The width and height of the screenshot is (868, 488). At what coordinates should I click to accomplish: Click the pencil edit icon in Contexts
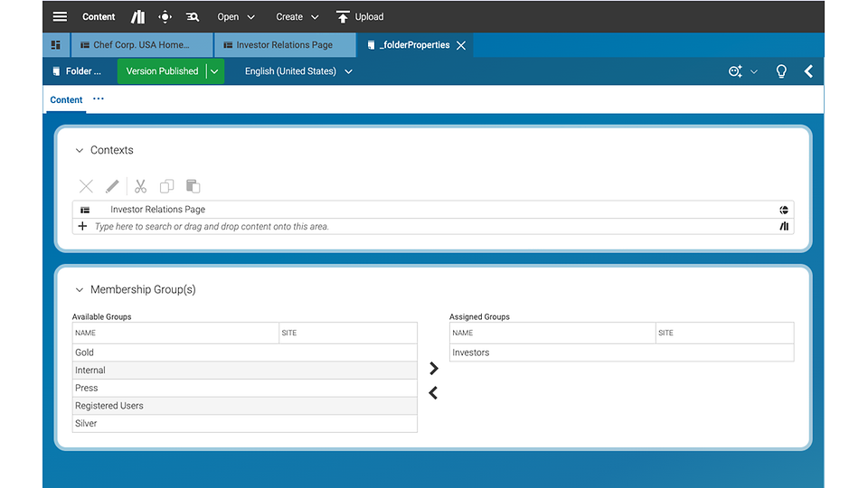coord(112,186)
